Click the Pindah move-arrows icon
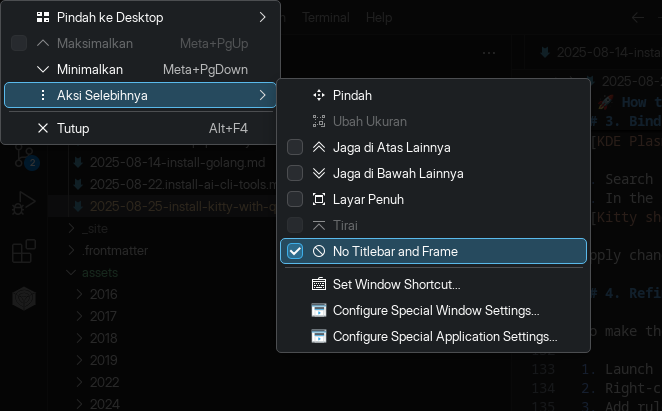The height and width of the screenshot is (411, 662). click(319, 95)
